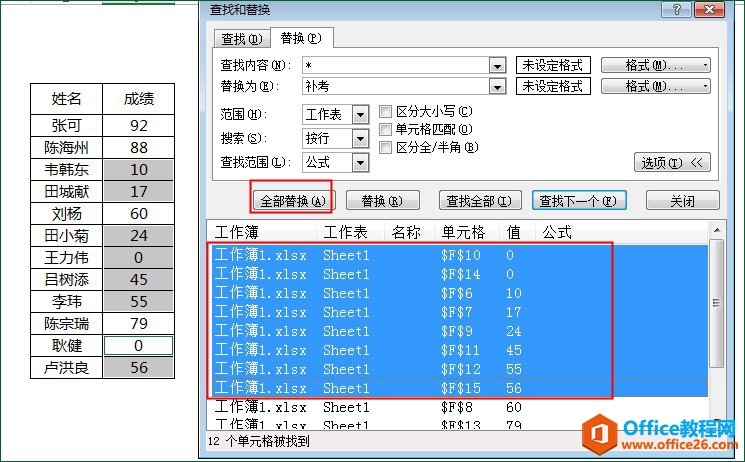The width and height of the screenshot is (745, 462).
Task: Sort results by 工作表 column header
Action: [350, 232]
